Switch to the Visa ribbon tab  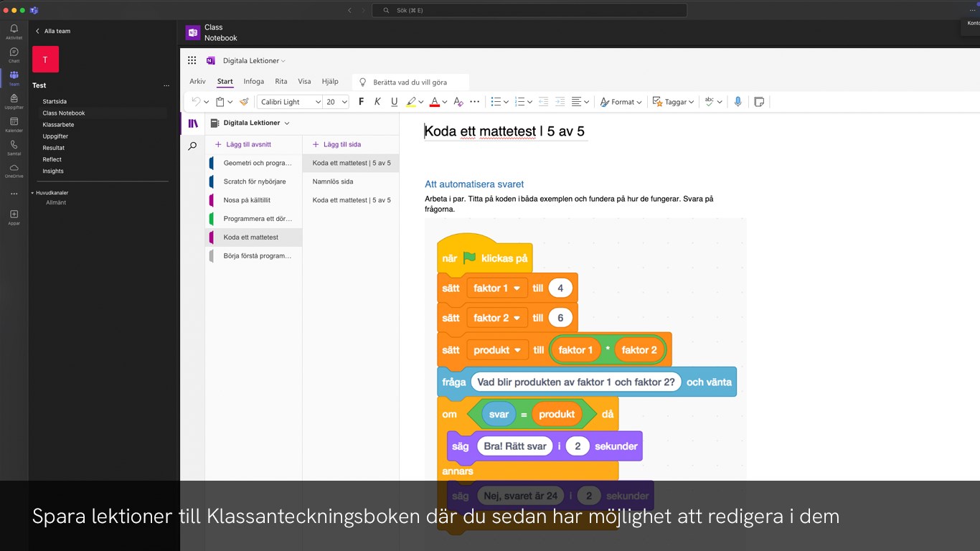tap(304, 82)
